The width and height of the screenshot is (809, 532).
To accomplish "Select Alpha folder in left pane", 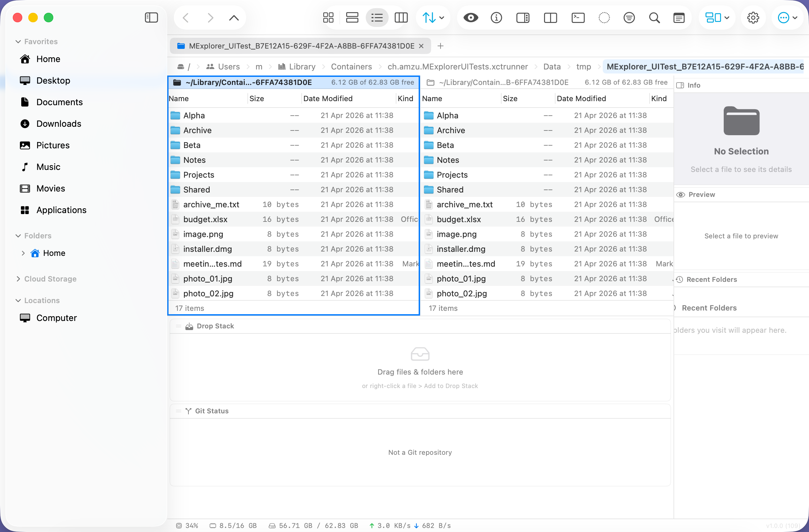I will (294, 115).
